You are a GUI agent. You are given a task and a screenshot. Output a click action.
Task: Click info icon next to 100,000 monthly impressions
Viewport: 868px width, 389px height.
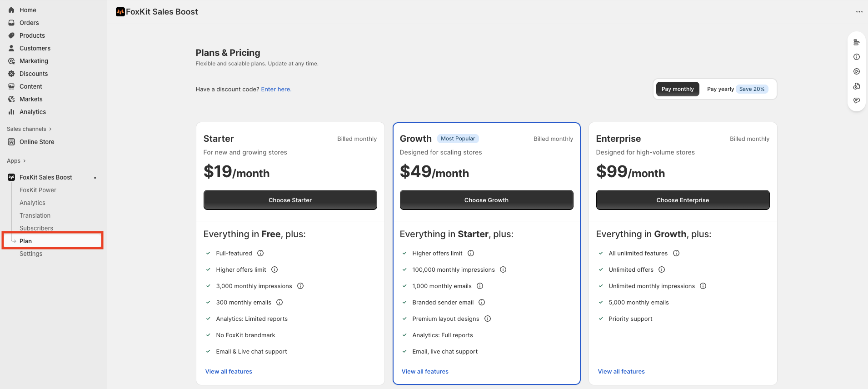(503, 269)
